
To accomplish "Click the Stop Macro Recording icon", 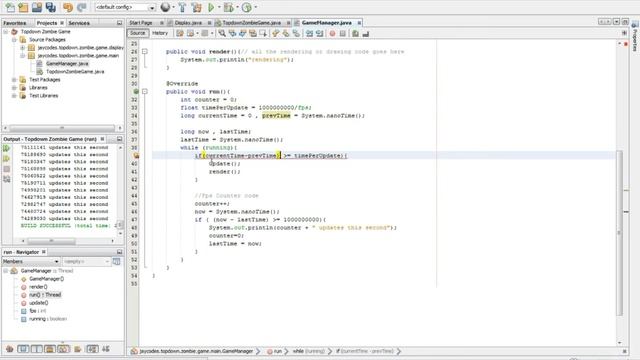I will click(x=342, y=33).
